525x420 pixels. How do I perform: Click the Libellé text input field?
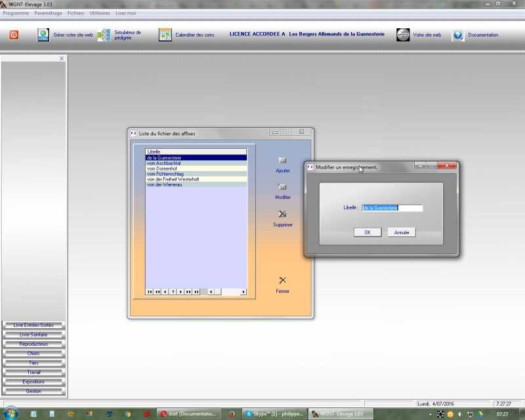392,208
